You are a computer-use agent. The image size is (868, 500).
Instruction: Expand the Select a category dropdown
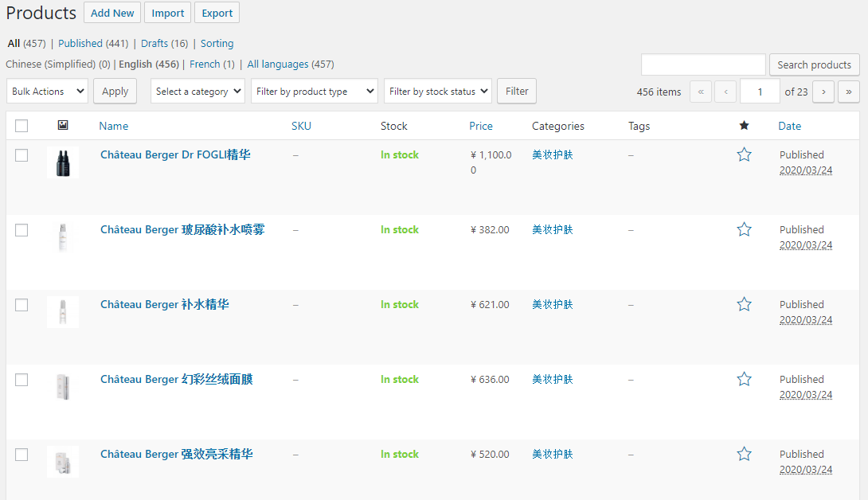pos(197,92)
